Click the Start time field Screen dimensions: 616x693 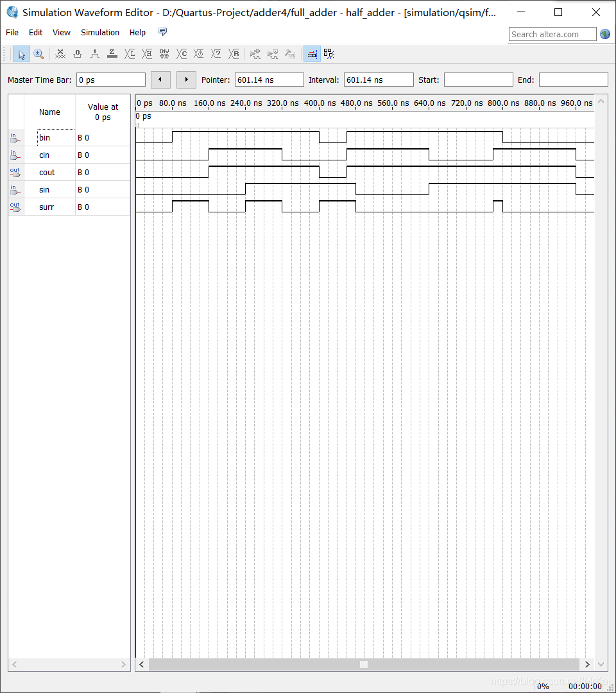(x=479, y=80)
